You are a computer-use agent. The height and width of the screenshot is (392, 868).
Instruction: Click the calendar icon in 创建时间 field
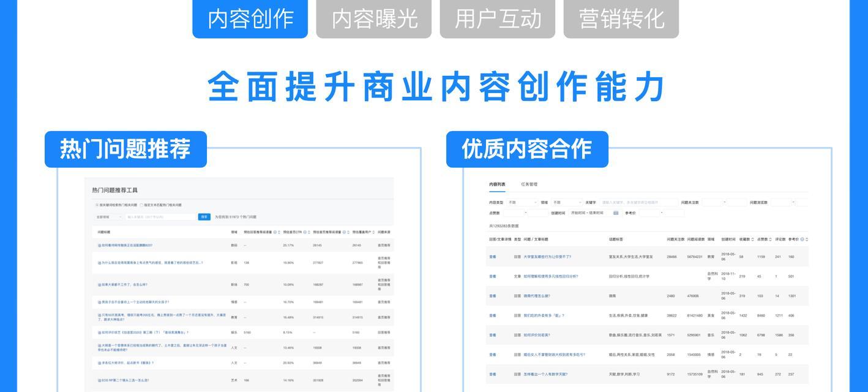coord(616,213)
